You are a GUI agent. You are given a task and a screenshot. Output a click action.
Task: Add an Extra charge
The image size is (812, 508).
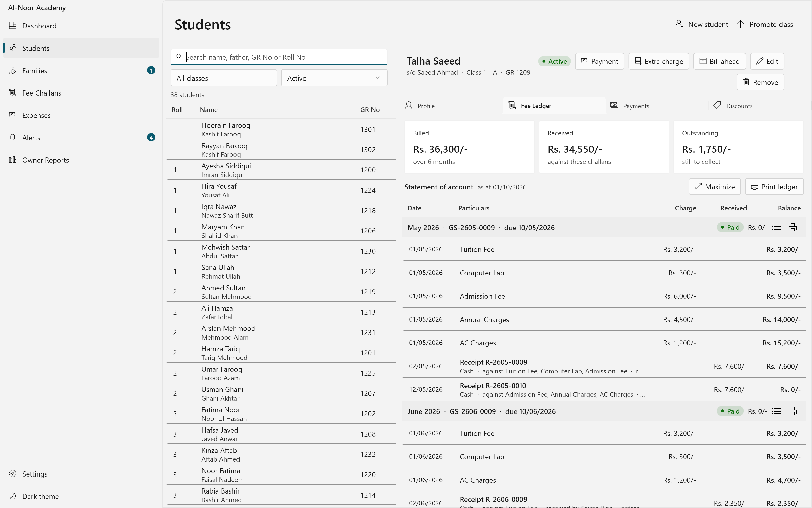pyautogui.click(x=659, y=61)
